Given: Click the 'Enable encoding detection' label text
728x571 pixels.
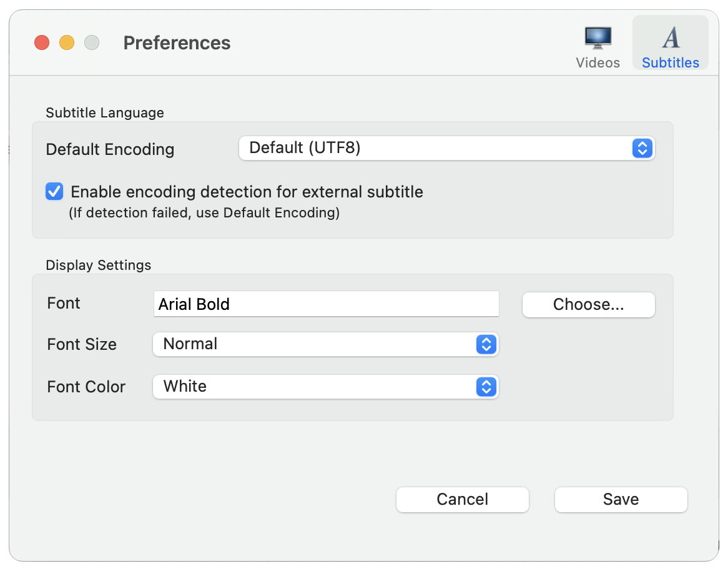Looking at the screenshot, I should pos(247,192).
